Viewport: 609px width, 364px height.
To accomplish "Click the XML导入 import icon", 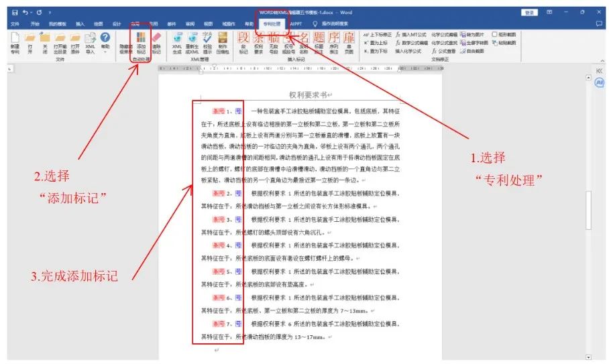I will pos(90,43).
